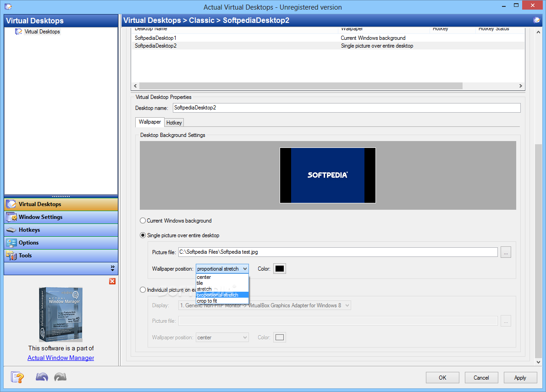Image resolution: width=546 pixels, height=392 pixels.
Task: Click the main panel's down scroll arrow
Action: pos(538,362)
